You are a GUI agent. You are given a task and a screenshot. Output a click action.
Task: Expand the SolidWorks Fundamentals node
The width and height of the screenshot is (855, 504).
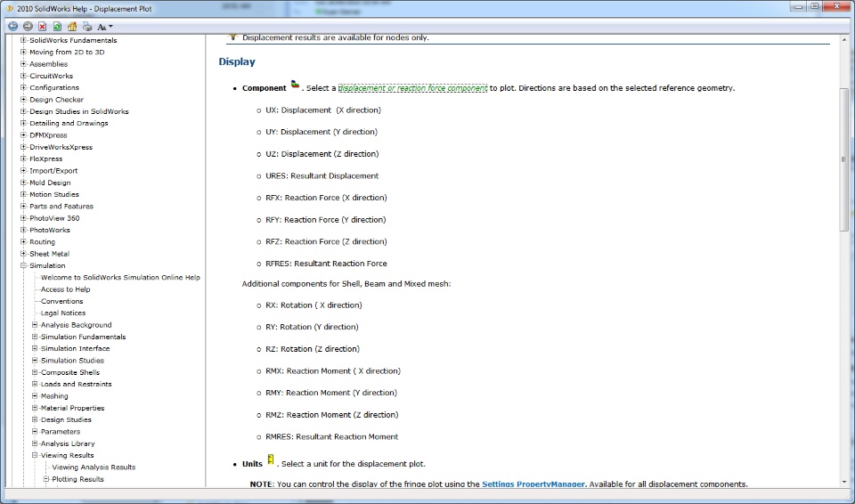pos(23,40)
